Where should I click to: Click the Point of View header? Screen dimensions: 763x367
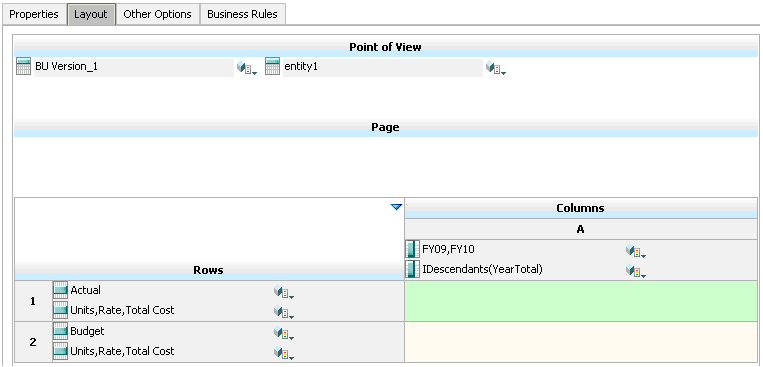pos(385,47)
